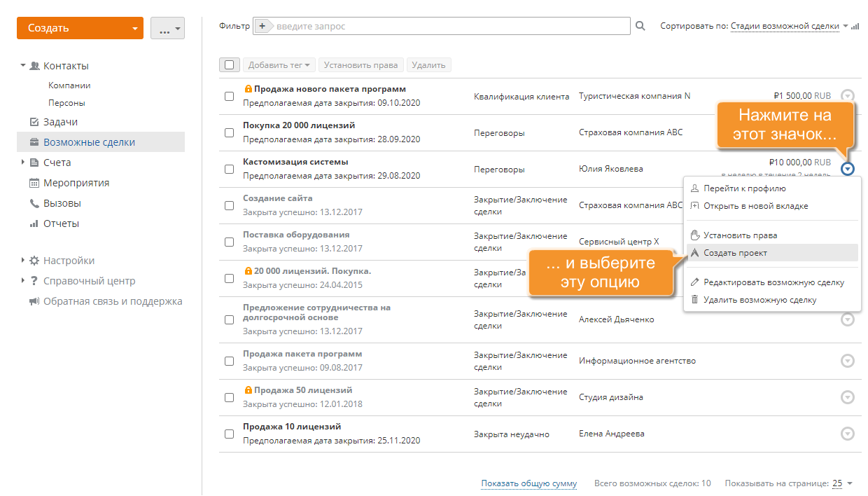The width and height of the screenshot is (868, 496).
Task: Collapse the Контакты tree section
Action: [23, 65]
